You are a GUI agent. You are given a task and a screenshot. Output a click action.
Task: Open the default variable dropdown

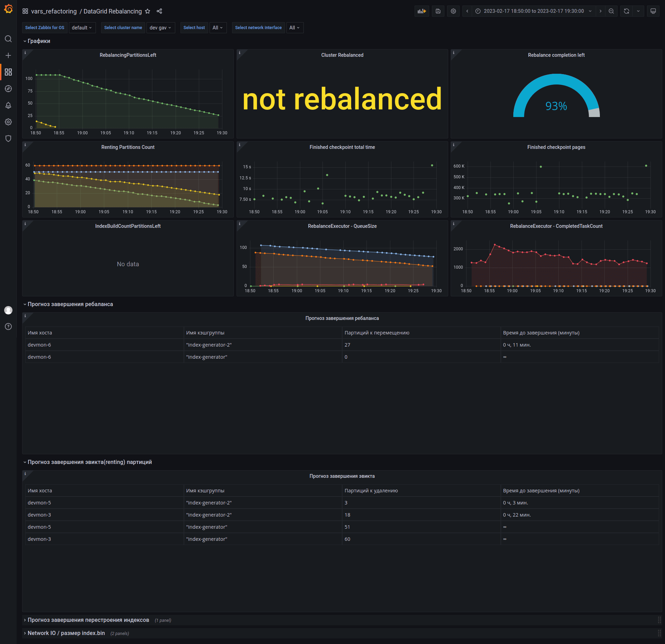point(82,27)
